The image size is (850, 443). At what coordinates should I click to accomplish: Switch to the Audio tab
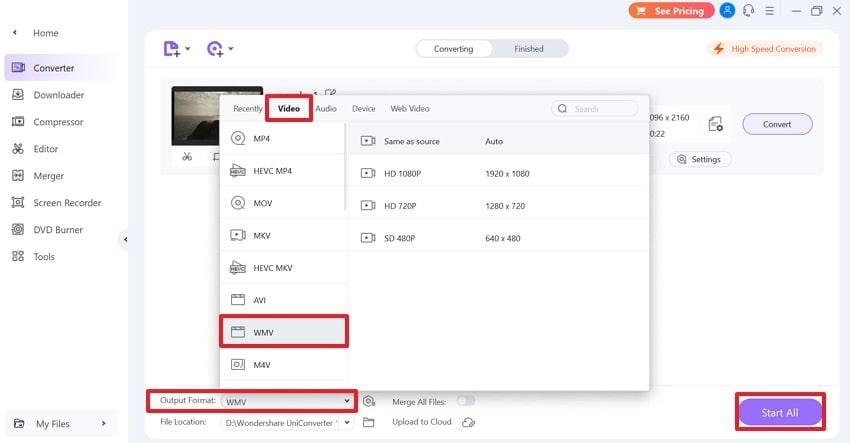pos(326,108)
